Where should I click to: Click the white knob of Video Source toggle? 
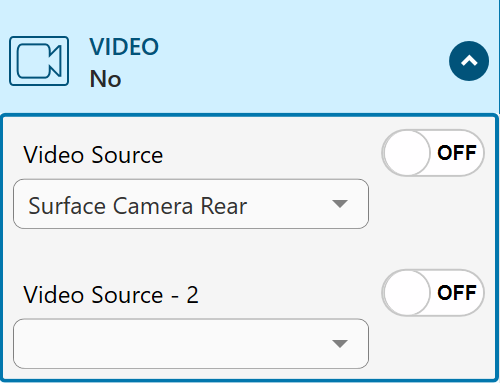pos(406,153)
